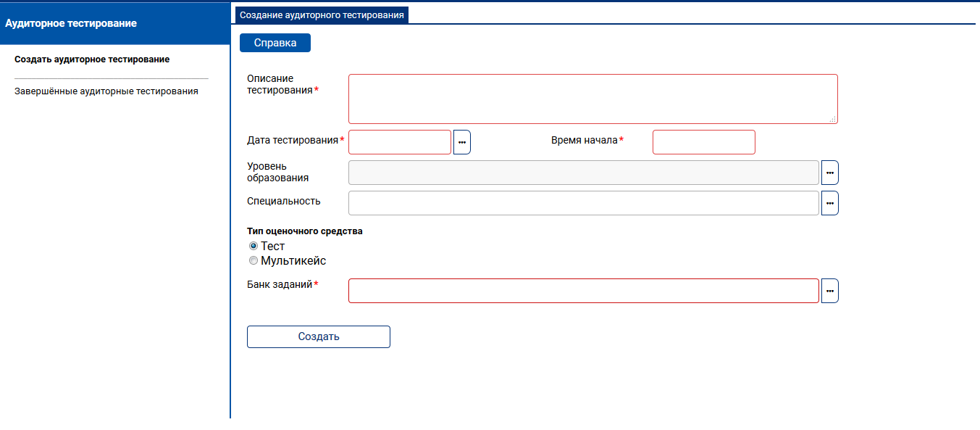Click ellipsis button beside Специальность field

(x=829, y=203)
